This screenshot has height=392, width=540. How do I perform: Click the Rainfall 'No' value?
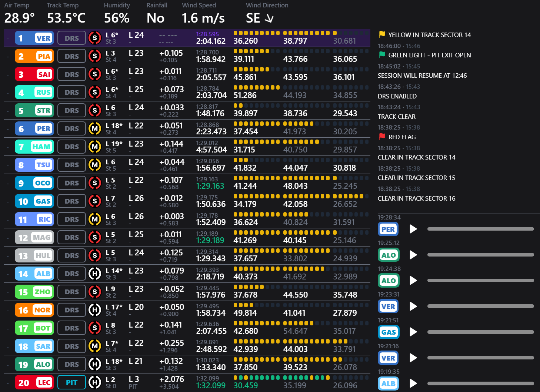tap(156, 18)
